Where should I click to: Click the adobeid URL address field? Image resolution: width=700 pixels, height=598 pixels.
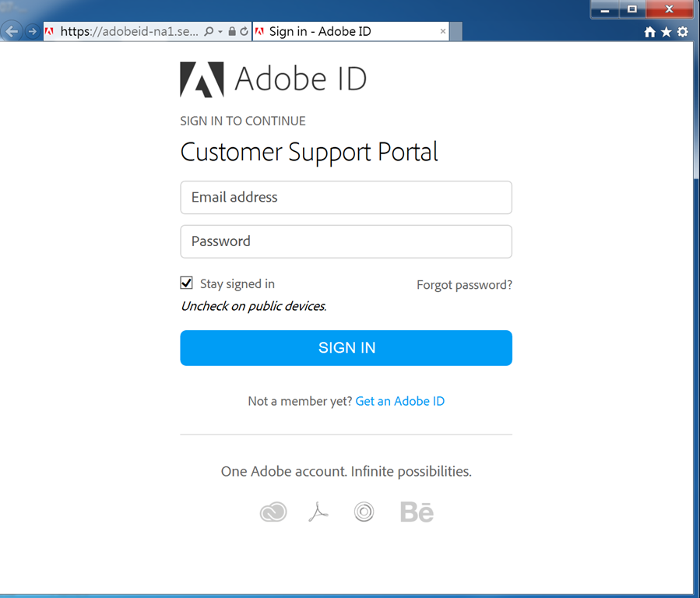(129, 31)
